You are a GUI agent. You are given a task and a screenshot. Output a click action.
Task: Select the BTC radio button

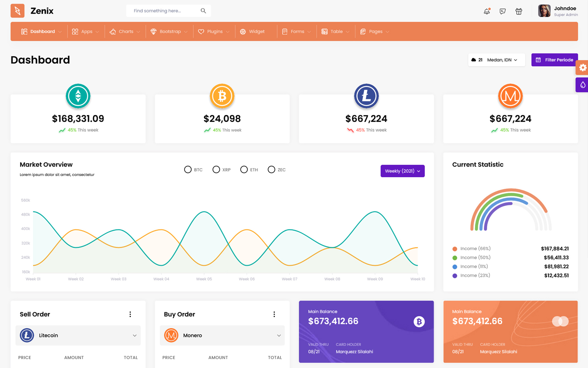[x=188, y=170]
